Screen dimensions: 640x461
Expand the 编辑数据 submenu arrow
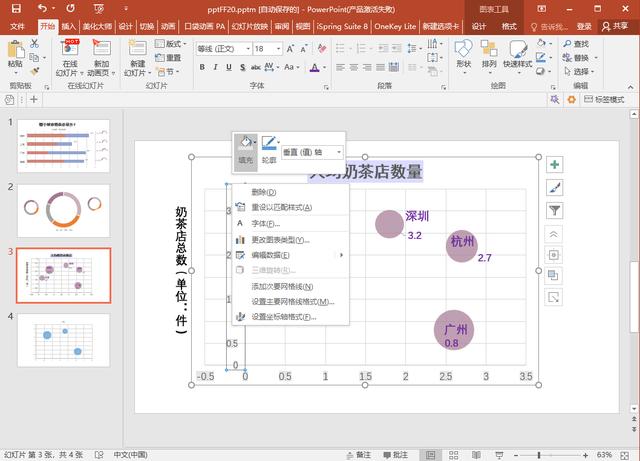(341, 255)
